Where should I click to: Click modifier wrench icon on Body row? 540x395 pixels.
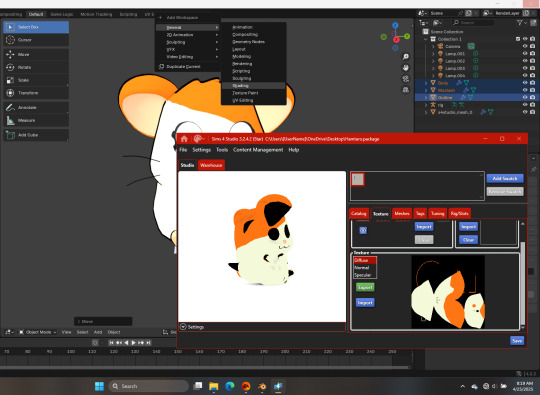pyautogui.click(x=459, y=83)
